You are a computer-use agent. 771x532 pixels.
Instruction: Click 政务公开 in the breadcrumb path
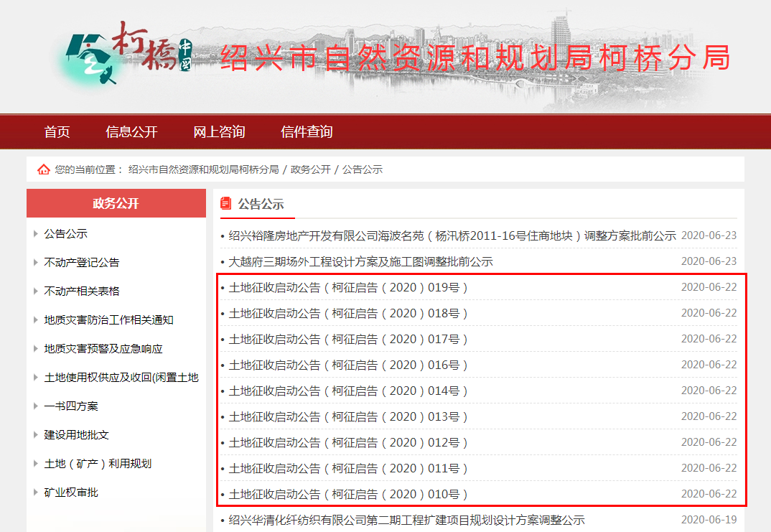310,169
